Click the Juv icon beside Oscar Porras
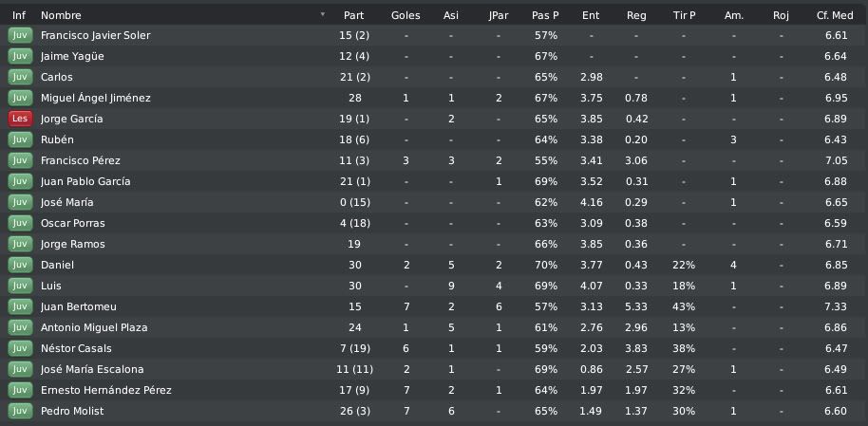Viewport: 868px width, 426px height. tap(20, 223)
